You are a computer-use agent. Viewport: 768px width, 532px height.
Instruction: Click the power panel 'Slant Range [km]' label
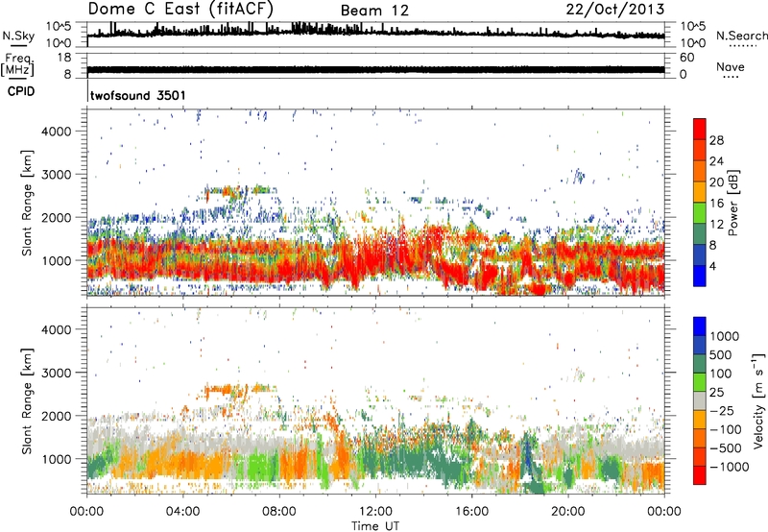pos(27,203)
